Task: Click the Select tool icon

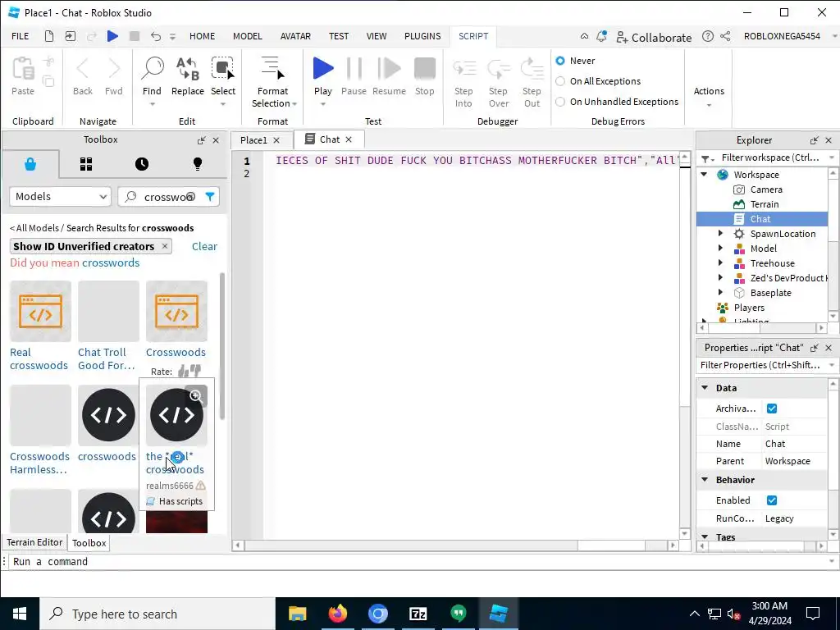Action: tap(223, 68)
